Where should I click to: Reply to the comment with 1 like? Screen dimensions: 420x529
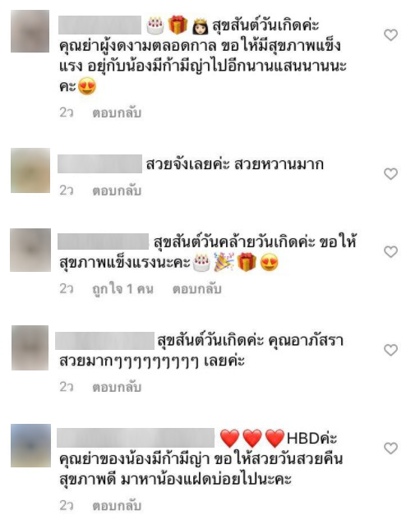(x=196, y=289)
